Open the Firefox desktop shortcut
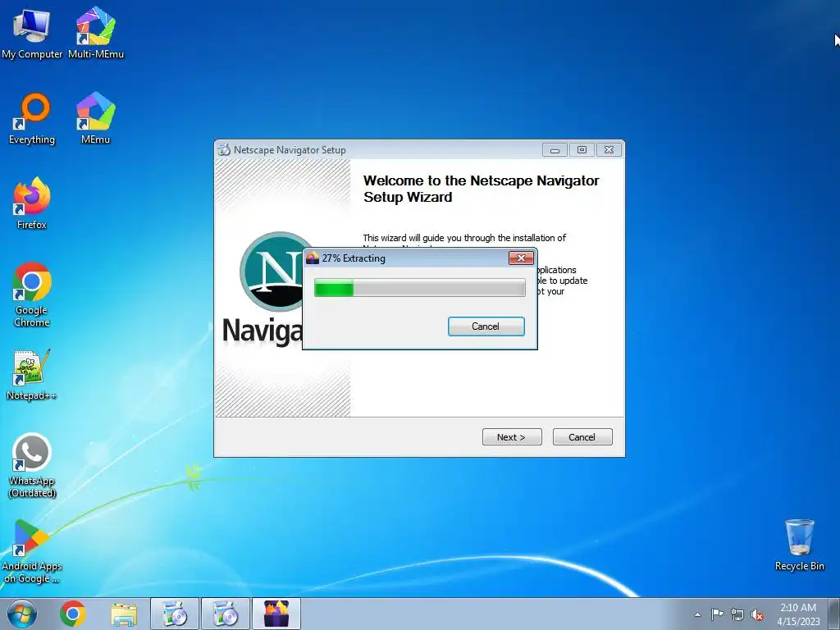The height and width of the screenshot is (630, 840). click(x=32, y=204)
